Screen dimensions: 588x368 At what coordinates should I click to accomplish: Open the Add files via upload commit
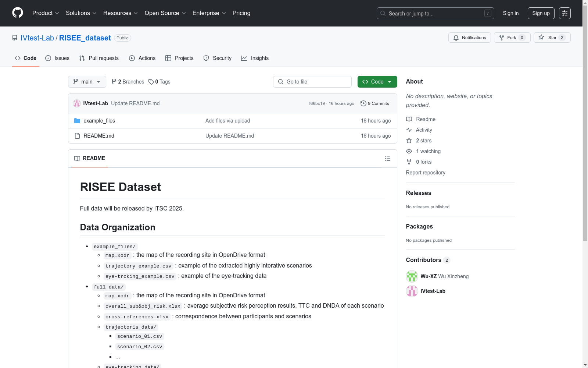[228, 121]
